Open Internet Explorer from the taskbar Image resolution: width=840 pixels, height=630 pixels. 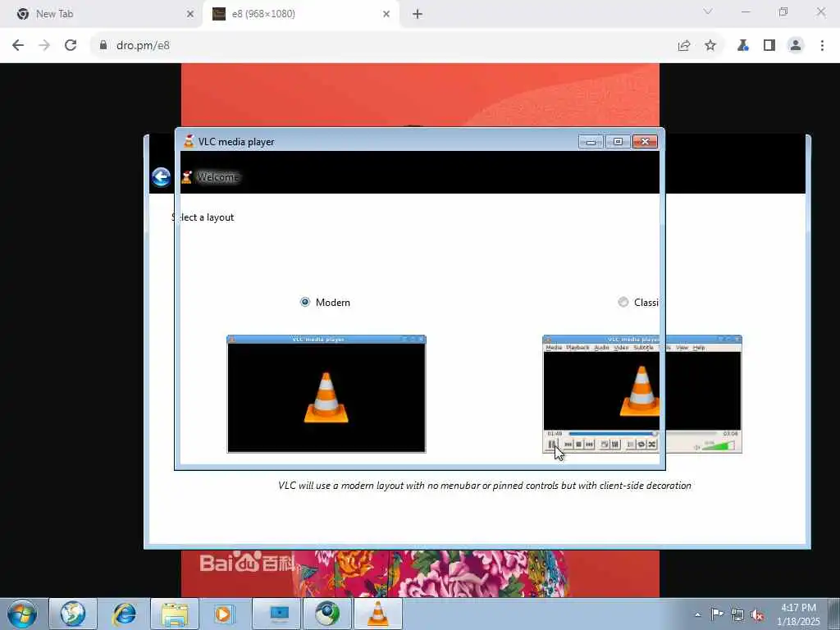pyautogui.click(x=124, y=614)
